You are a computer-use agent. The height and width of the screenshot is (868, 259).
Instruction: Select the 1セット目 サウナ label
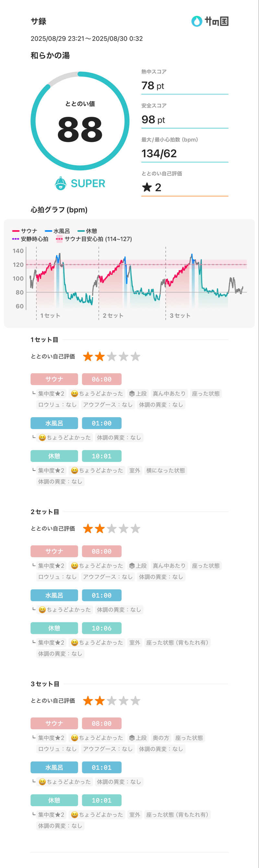pos(54,379)
